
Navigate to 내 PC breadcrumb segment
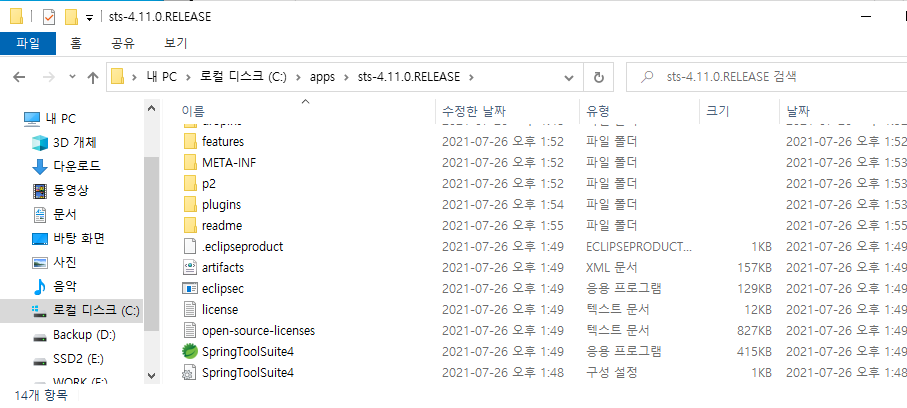(161, 77)
